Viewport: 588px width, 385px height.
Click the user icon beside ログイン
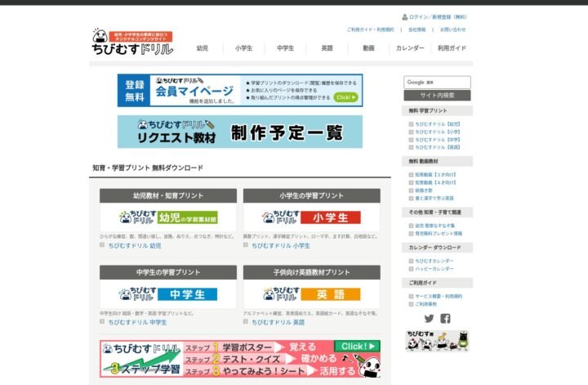pyautogui.click(x=404, y=16)
